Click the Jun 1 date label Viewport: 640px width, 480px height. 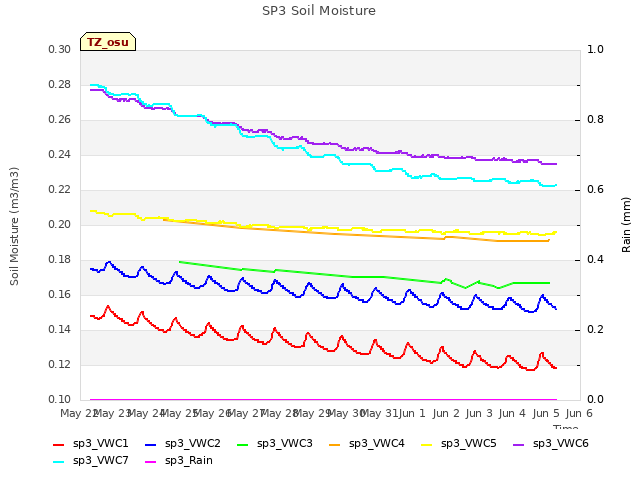[x=412, y=413]
